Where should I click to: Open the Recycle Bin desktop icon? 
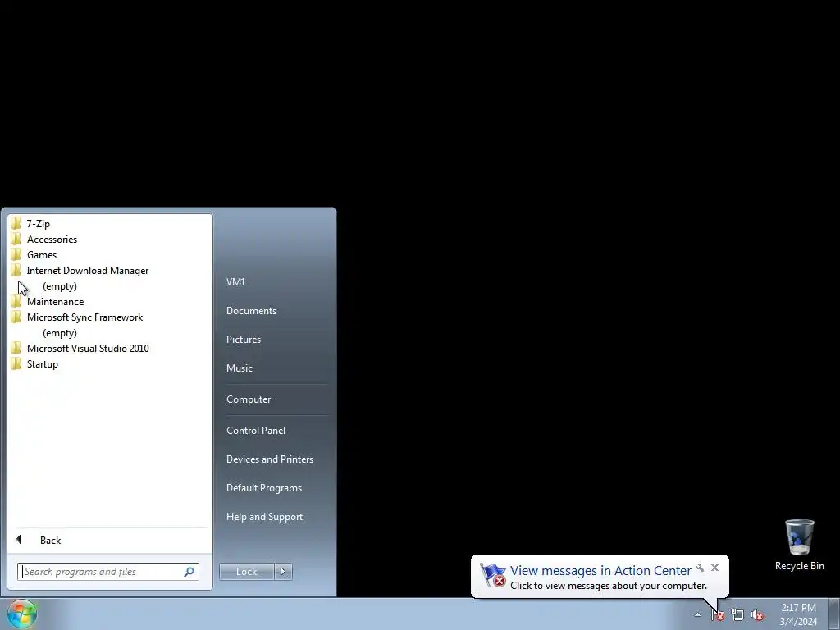799,545
